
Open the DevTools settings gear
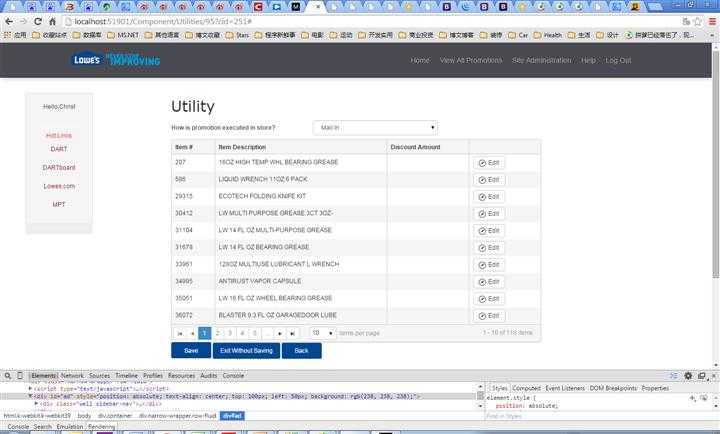[688, 376]
